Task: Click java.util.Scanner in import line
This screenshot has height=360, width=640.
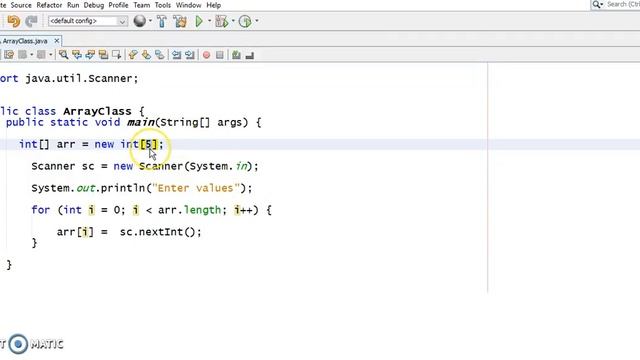Action: point(79,78)
